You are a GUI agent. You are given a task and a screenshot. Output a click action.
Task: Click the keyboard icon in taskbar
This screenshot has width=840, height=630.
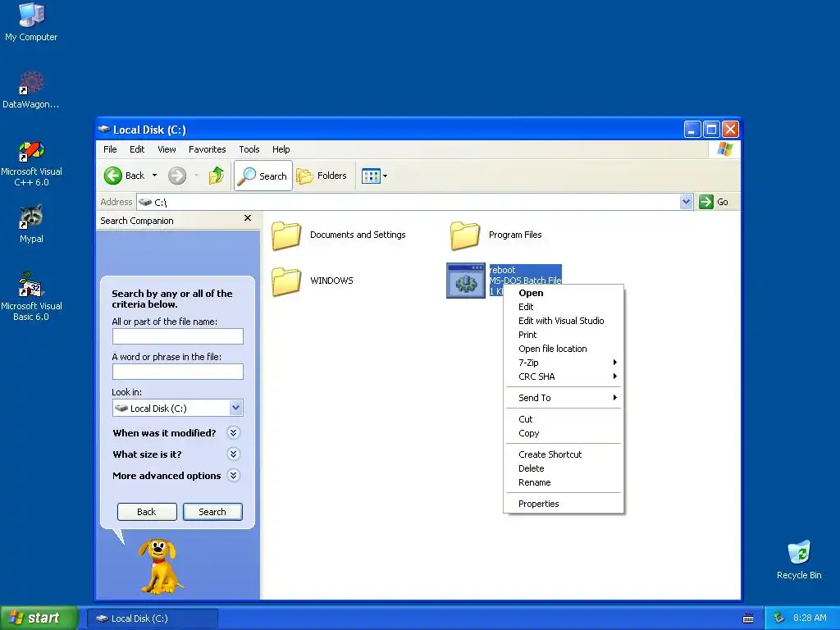[748, 619]
